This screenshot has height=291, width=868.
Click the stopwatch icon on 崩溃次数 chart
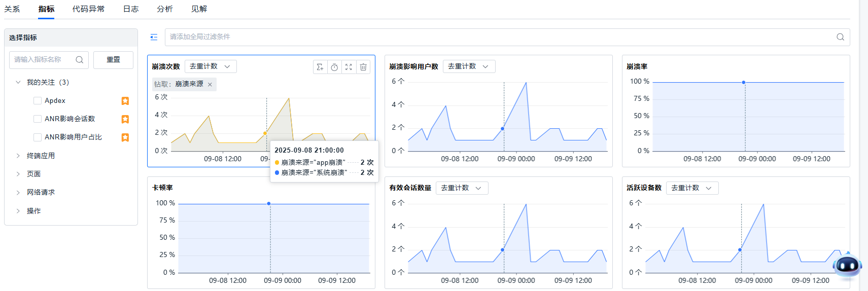tap(334, 67)
